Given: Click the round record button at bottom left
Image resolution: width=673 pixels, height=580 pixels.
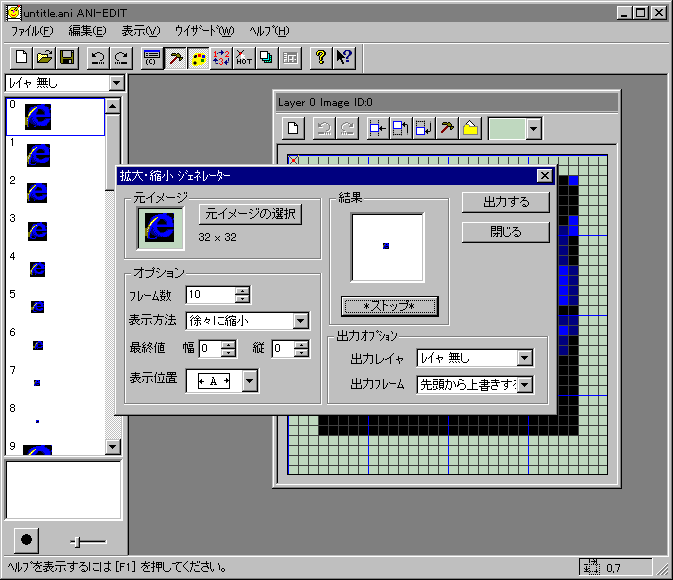Looking at the screenshot, I should click(x=26, y=540).
